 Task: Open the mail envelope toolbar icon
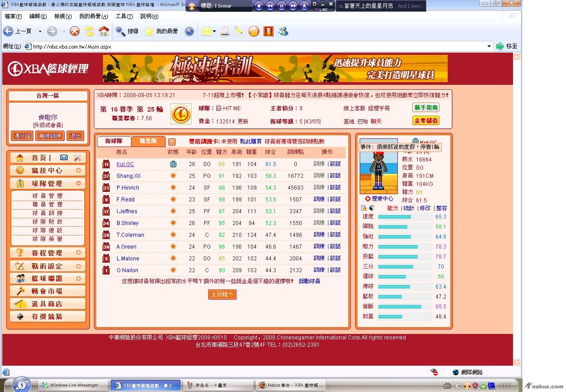pos(206,31)
